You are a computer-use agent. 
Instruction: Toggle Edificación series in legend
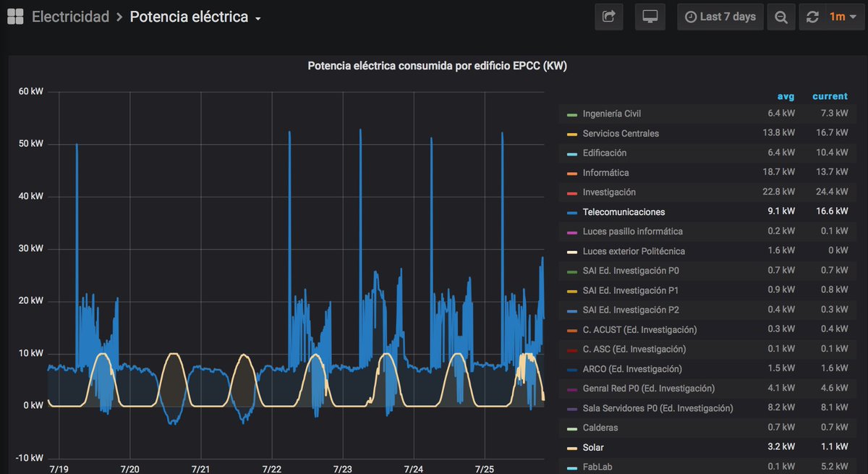[605, 153]
